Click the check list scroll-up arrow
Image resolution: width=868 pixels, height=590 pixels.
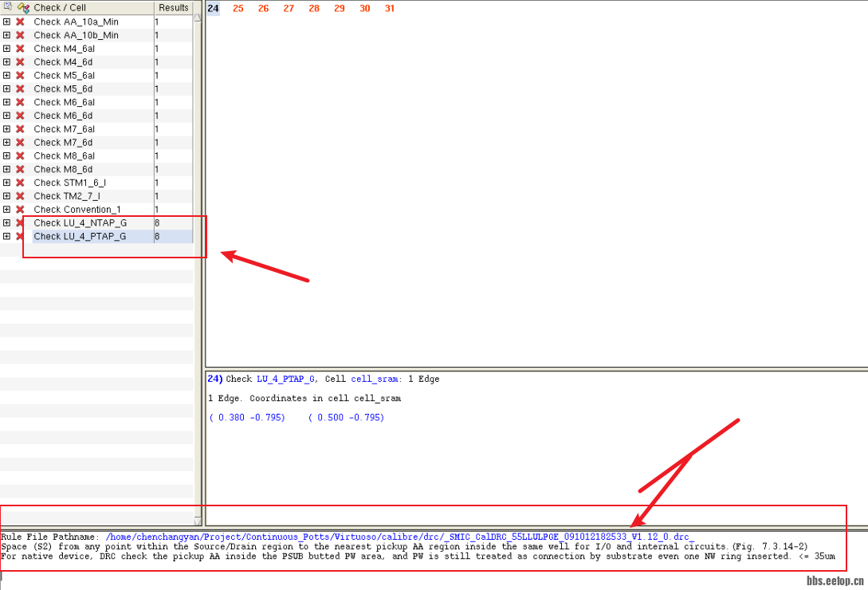click(x=198, y=18)
